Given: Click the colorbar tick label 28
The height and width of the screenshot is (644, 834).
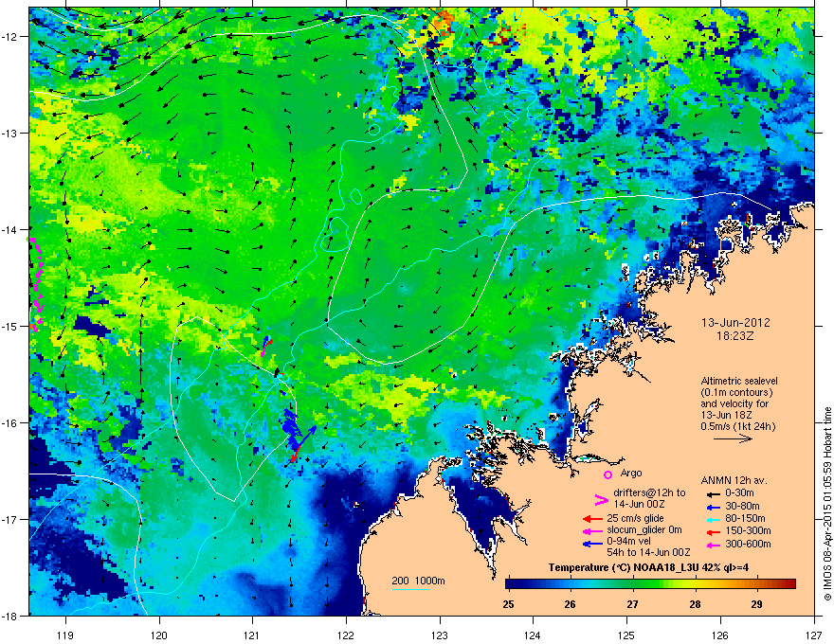Looking at the screenshot, I should [x=695, y=604].
